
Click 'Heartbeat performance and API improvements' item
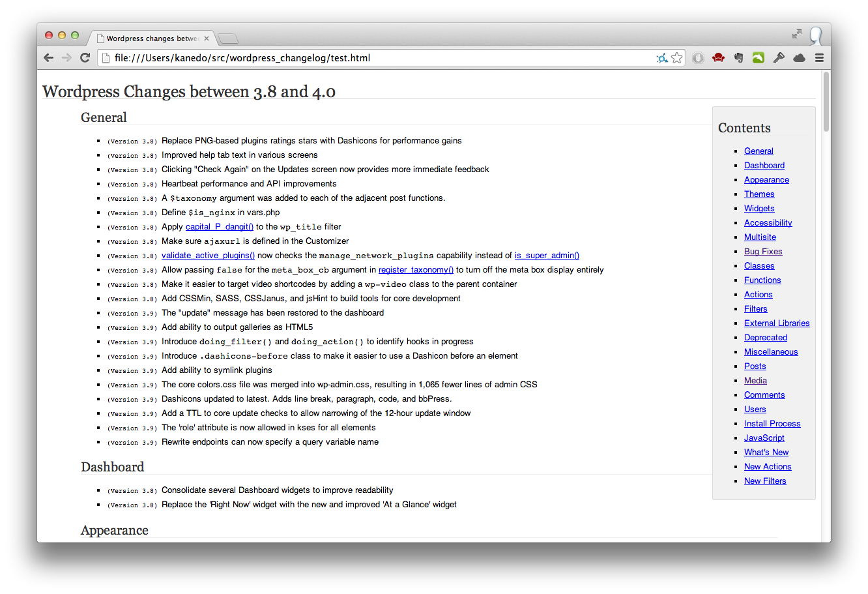[x=249, y=183]
